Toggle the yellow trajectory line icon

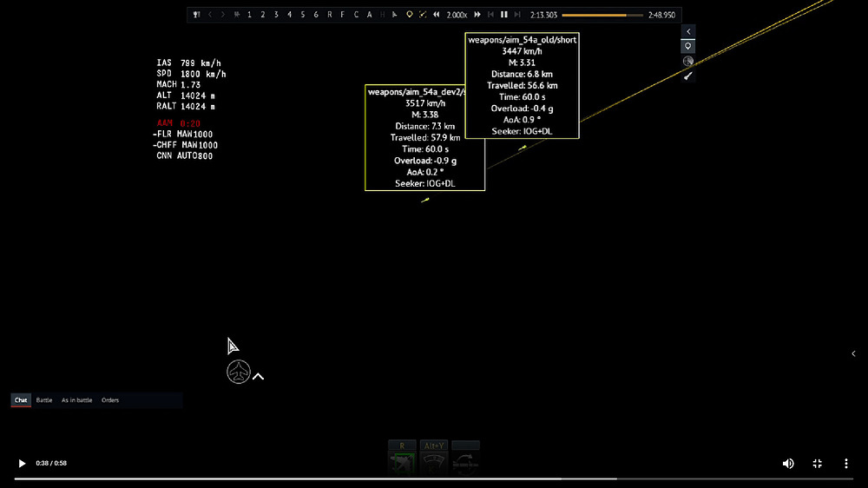pyautogui.click(x=423, y=15)
